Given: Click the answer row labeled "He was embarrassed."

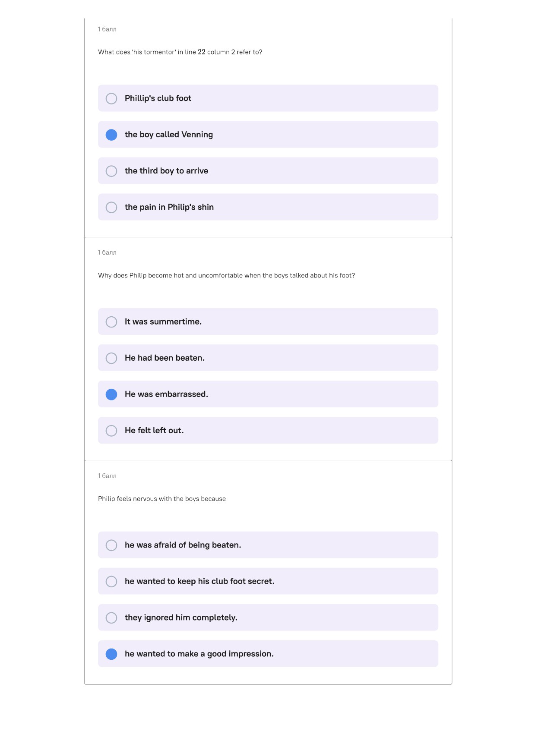Looking at the screenshot, I should (268, 394).
